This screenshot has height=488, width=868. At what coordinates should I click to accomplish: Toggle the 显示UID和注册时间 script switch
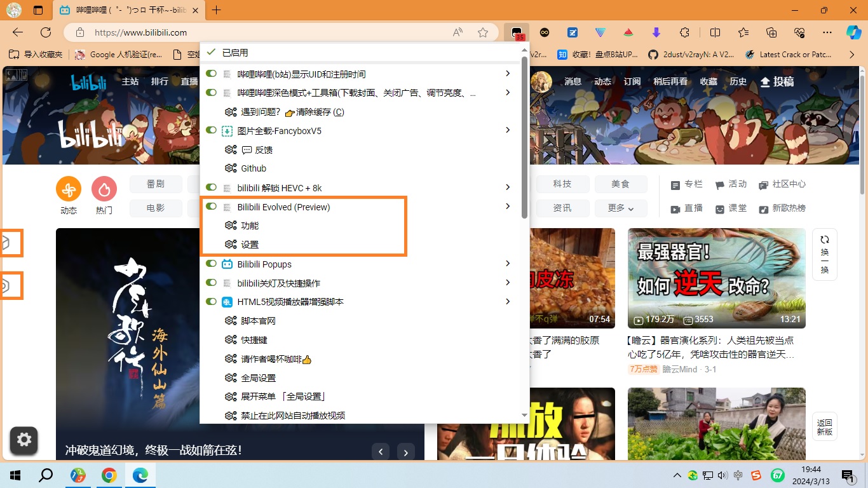pyautogui.click(x=211, y=74)
